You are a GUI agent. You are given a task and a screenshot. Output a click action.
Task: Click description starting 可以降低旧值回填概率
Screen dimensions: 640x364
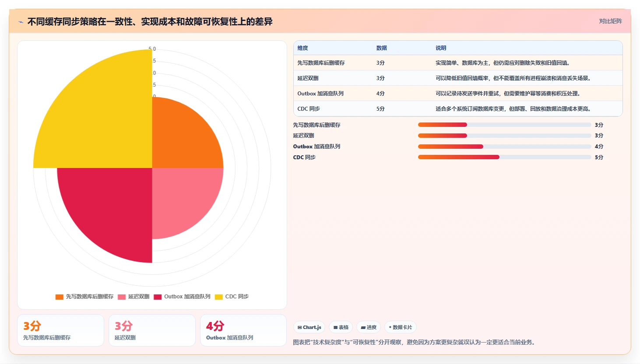[514, 78]
